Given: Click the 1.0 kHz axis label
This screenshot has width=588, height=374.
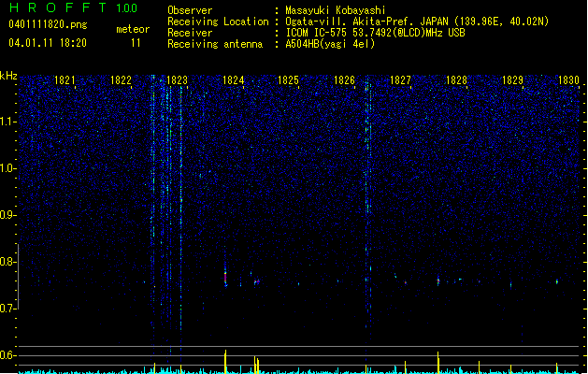Looking at the screenshot, I should (x=7, y=168).
